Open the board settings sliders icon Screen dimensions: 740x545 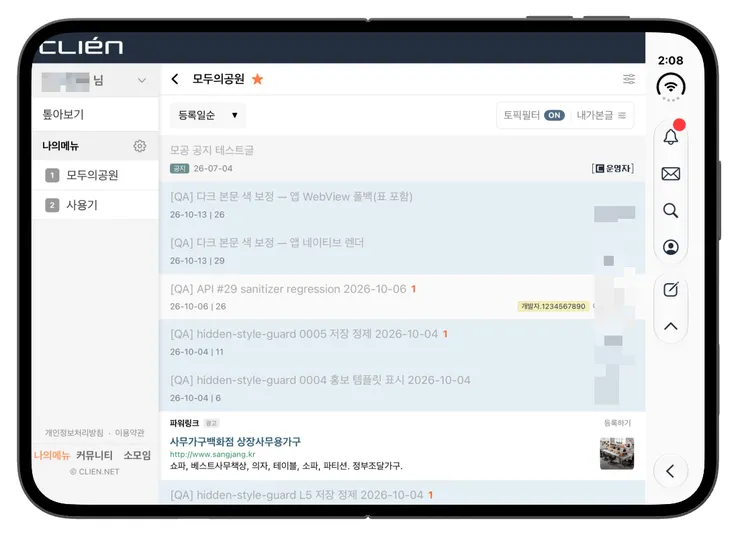point(629,79)
